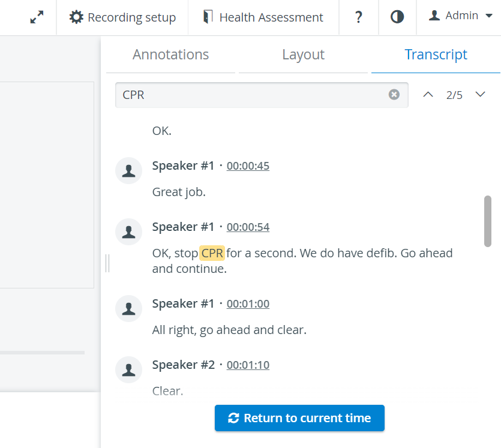The height and width of the screenshot is (448, 501).
Task: Click Return to current time button
Action: tap(299, 418)
